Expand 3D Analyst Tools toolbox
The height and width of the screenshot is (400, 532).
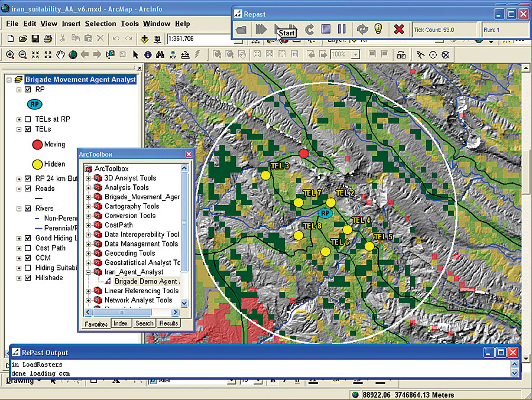(88, 178)
